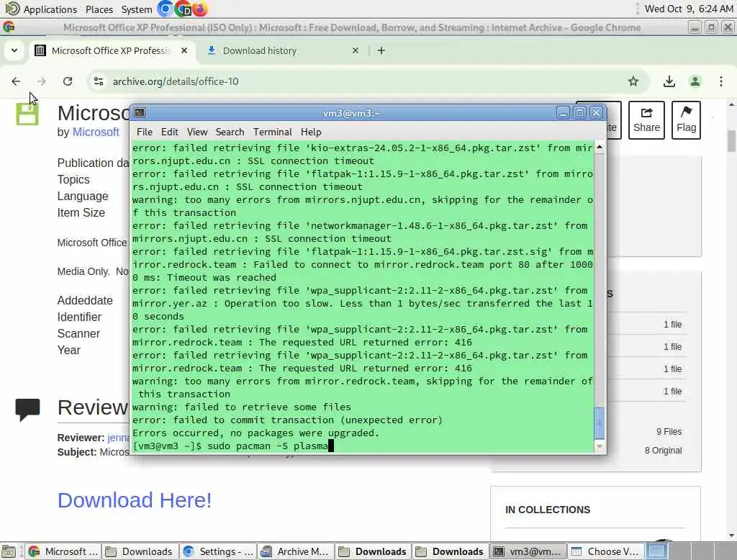Click the sudo pacman -S plasma prompt line
The image size is (737, 560).
(233, 446)
